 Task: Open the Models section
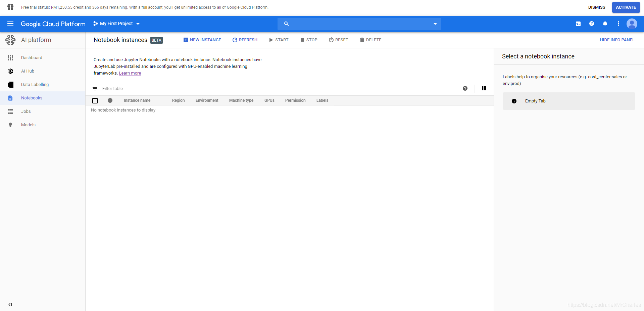(28, 125)
